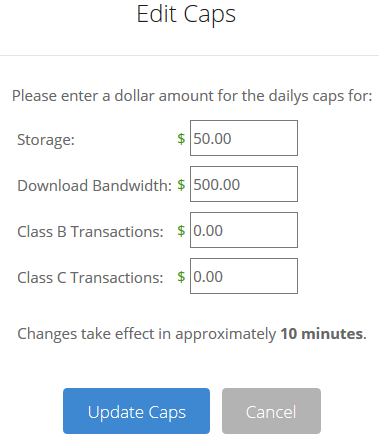The image size is (379, 445).
Task: Click the Changes take effect notice
Action: click(192, 334)
